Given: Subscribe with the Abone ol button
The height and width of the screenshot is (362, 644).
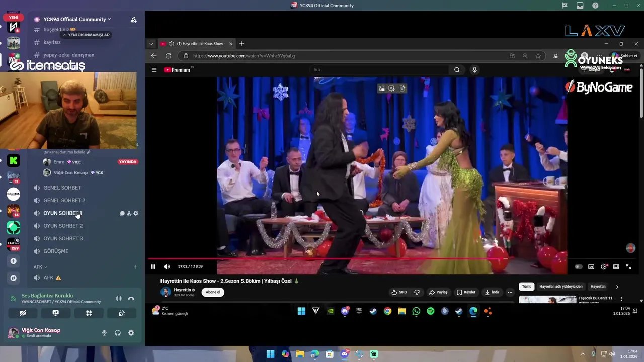Looking at the screenshot, I should point(213,292).
